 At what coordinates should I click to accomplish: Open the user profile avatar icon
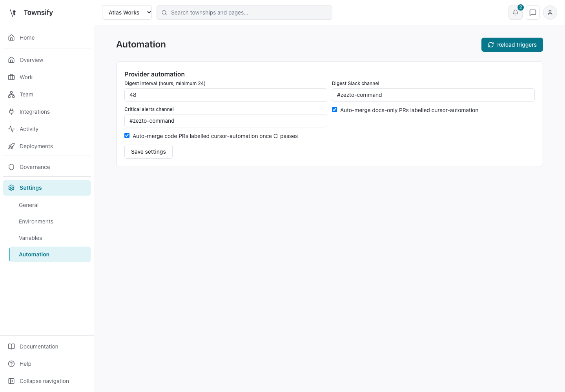[x=550, y=13]
